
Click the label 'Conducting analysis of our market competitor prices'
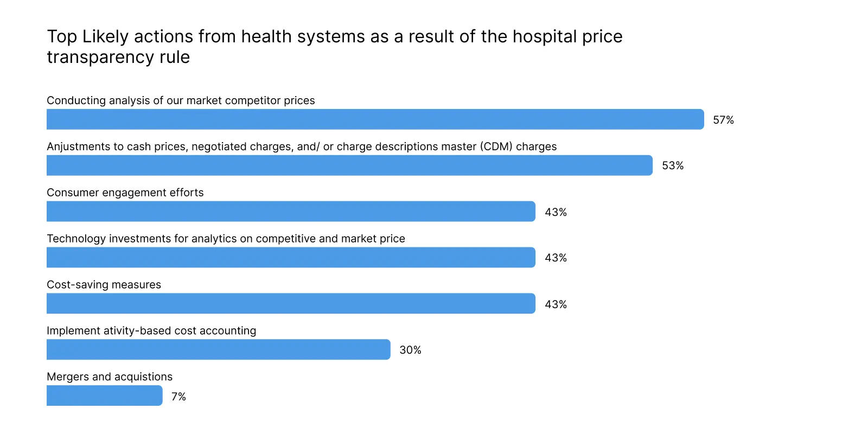point(181,100)
